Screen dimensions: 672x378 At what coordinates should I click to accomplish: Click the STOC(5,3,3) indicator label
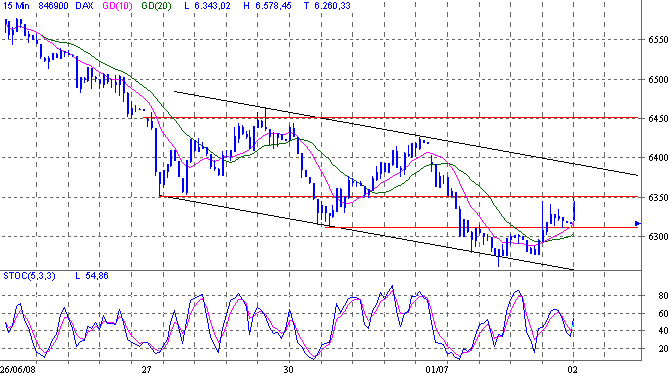[29, 276]
